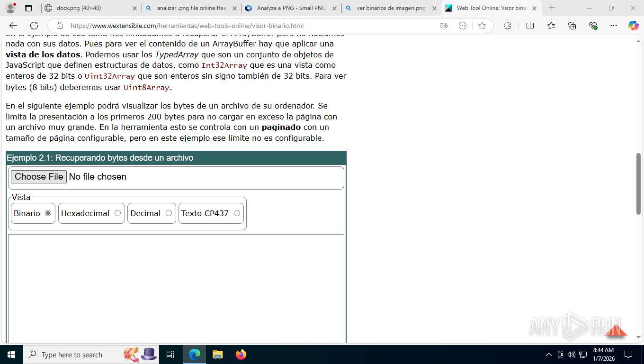Viewport: 644px width, 364px height.
Task: Reload the page with the refresh icon
Action: [x=34, y=26]
